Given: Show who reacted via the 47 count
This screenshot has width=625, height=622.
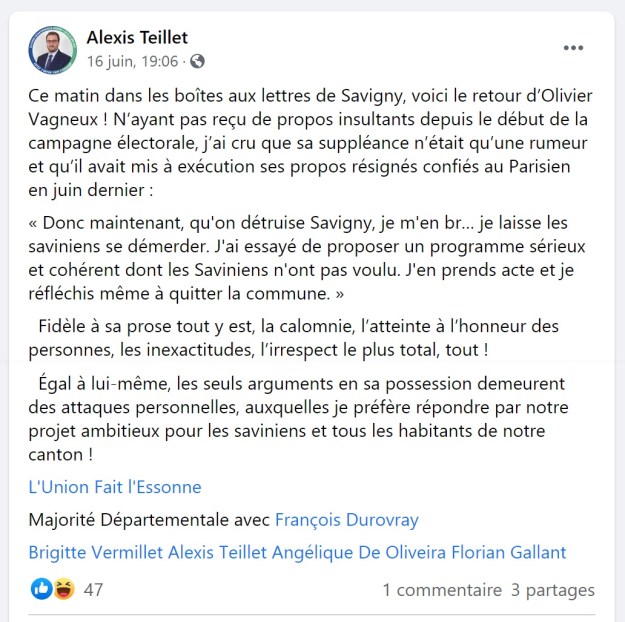Looking at the screenshot, I should click(93, 590).
